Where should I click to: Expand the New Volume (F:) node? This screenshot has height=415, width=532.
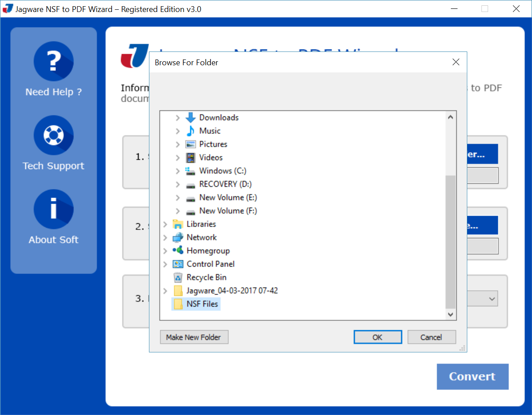(178, 211)
